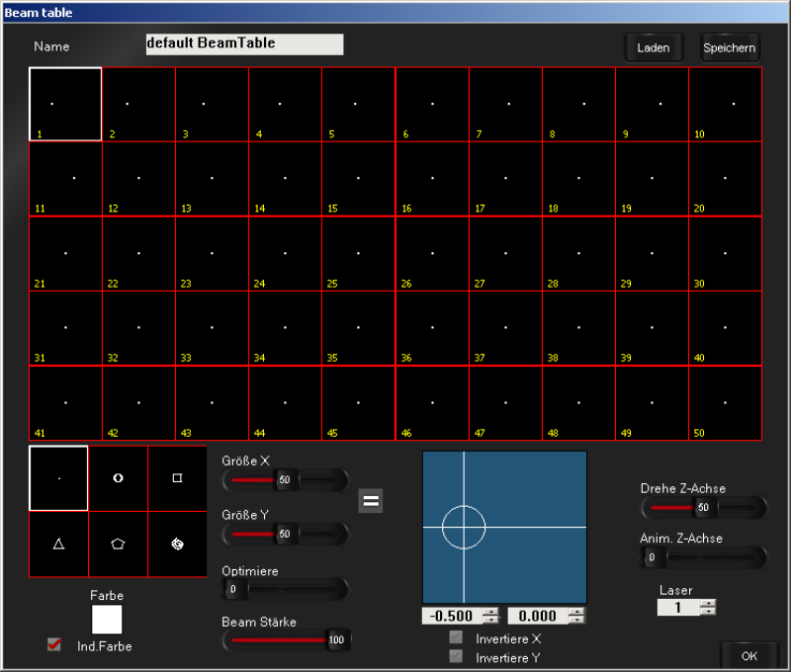The width and height of the screenshot is (791, 672).
Task: Decrease Laser number with down arrow
Action: tap(708, 612)
